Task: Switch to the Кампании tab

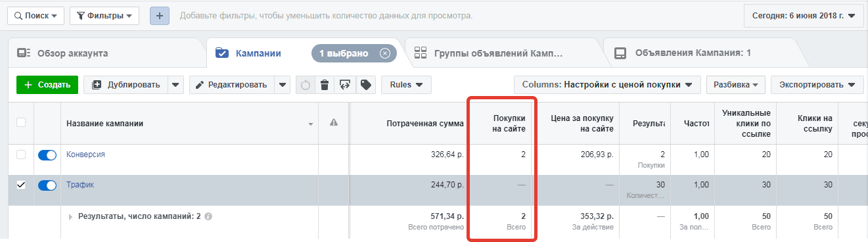Action: coord(258,53)
